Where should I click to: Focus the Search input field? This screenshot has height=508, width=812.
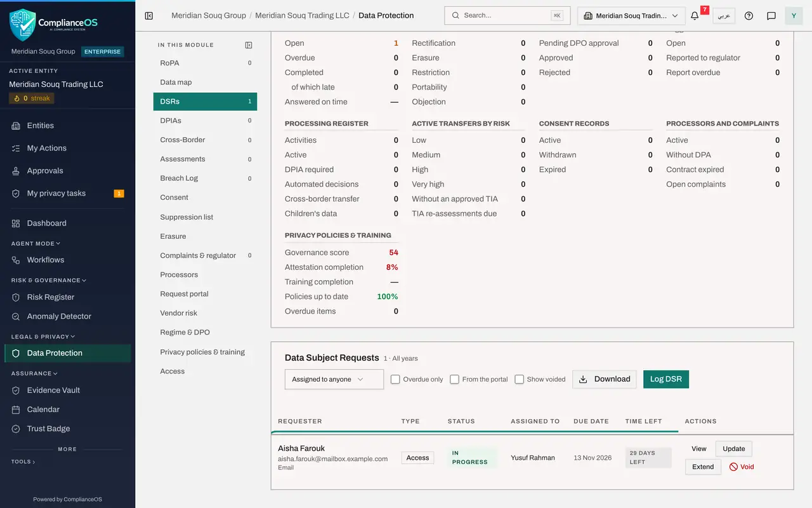pyautogui.click(x=507, y=15)
